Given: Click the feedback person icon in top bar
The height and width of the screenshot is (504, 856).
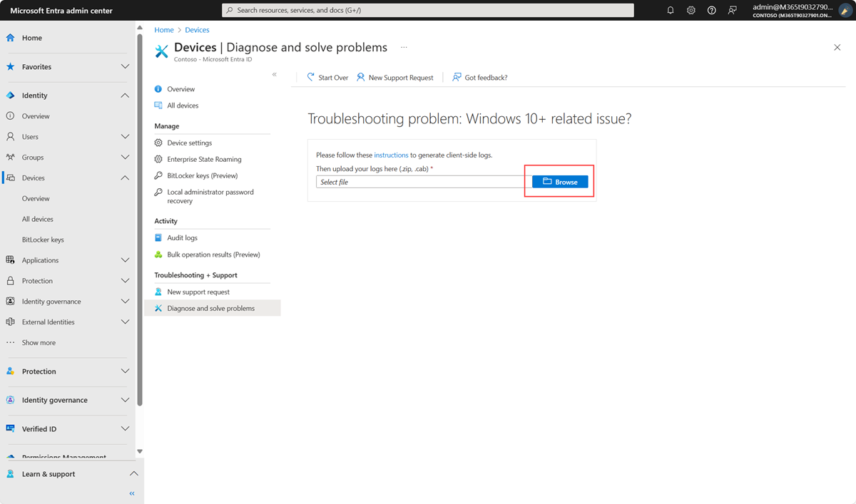Looking at the screenshot, I should click(x=733, y=10).
